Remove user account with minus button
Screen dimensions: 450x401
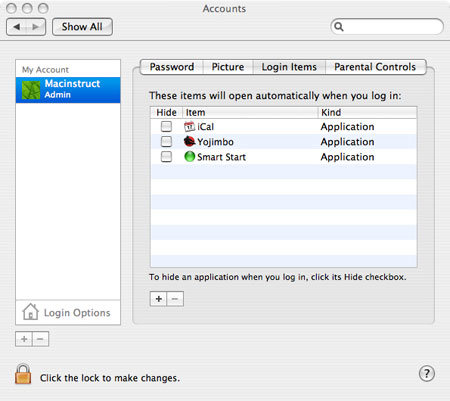tap(41, 339)
